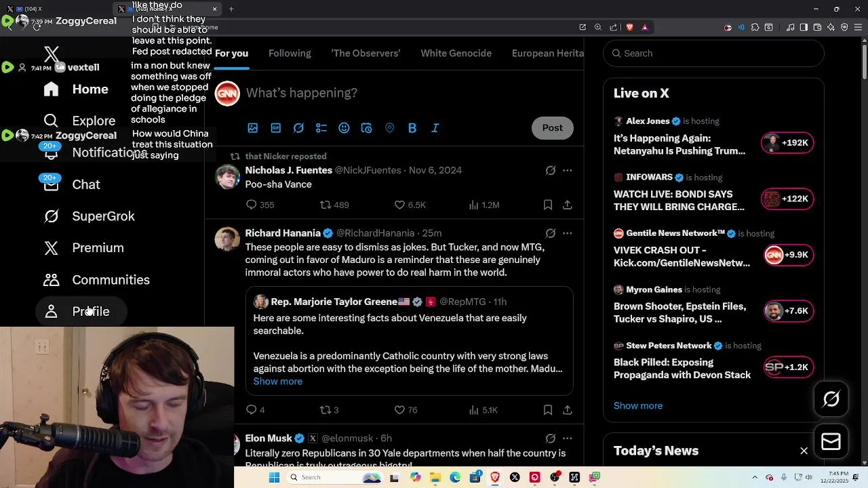The height and width of the screenshot is (488, 868).
Task: Switch to the Following tab
Action: pyautogui.click(x=290, y=54)
